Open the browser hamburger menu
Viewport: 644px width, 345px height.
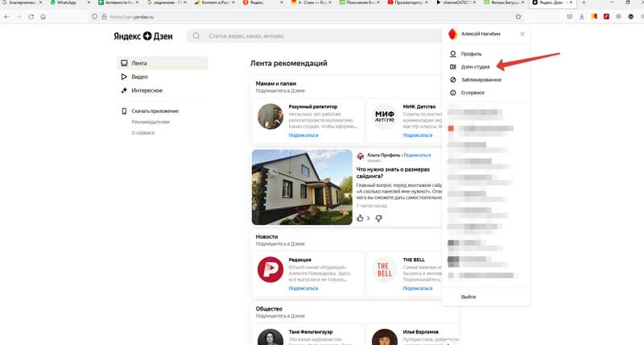642,17
